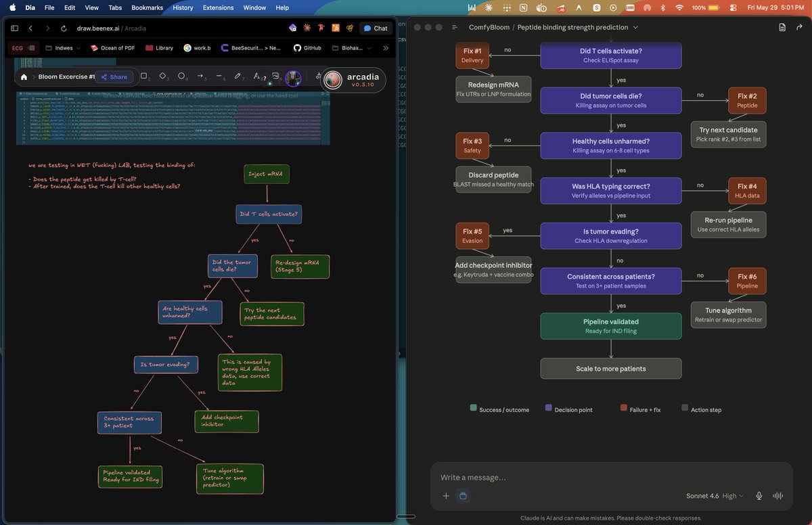Open the Apple menu

[x=12, y=7]
